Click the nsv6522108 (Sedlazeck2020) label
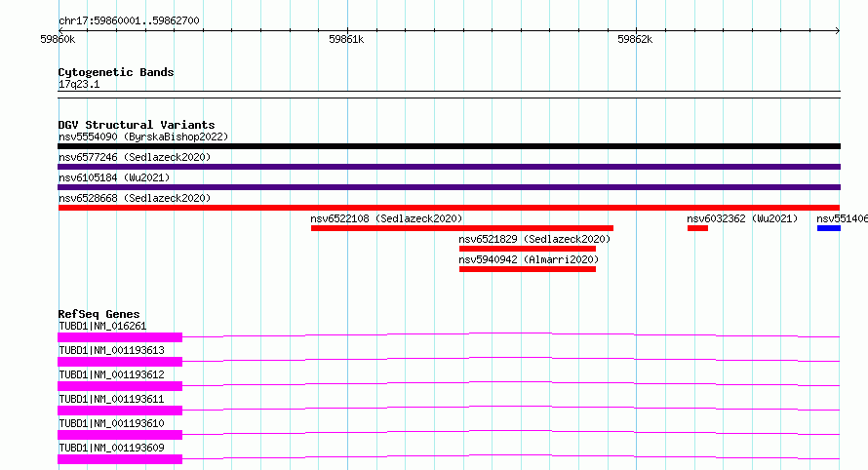This screenshot has width=868, height=470. (386, 218)
